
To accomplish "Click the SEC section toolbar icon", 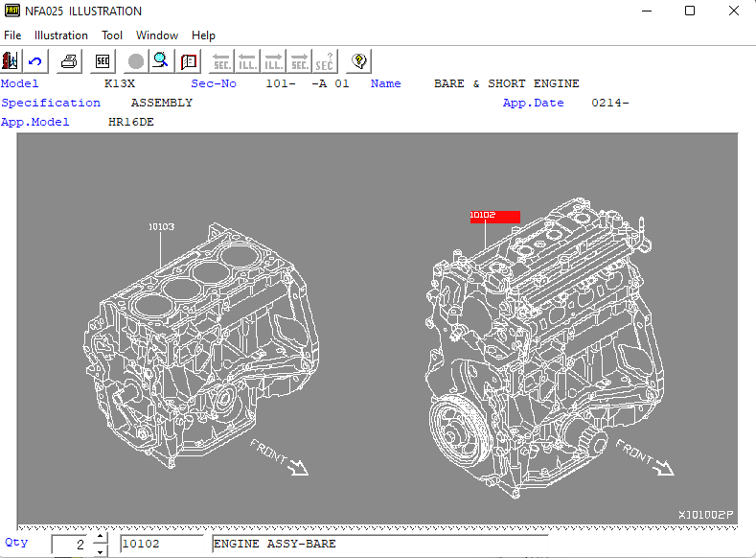I will pos(103,60).
